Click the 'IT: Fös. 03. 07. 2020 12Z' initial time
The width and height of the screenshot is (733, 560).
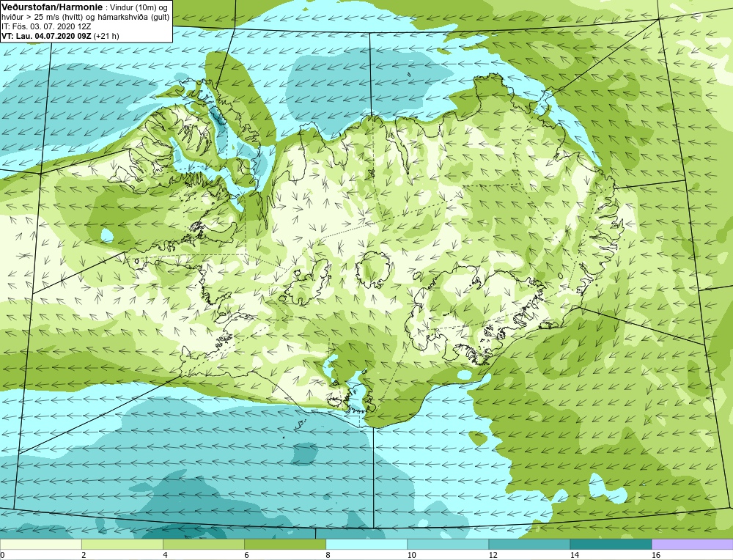46,26
